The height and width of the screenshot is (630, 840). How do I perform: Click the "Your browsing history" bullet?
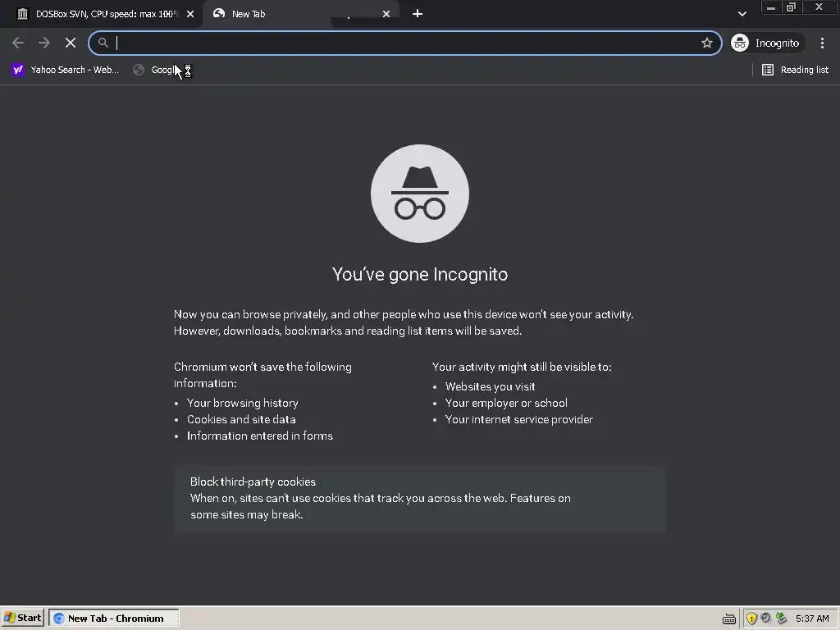point(242,403)
